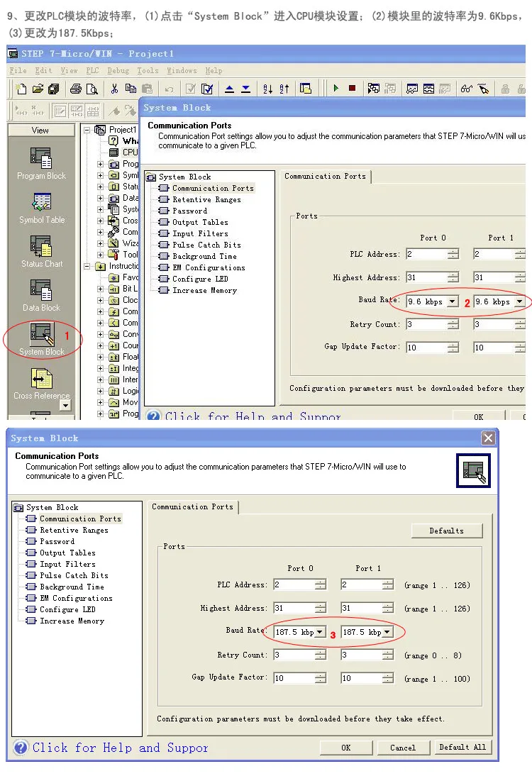
Task: Select Password in the 9.6 kbps dialog tree
Action: tap(189, 211)
